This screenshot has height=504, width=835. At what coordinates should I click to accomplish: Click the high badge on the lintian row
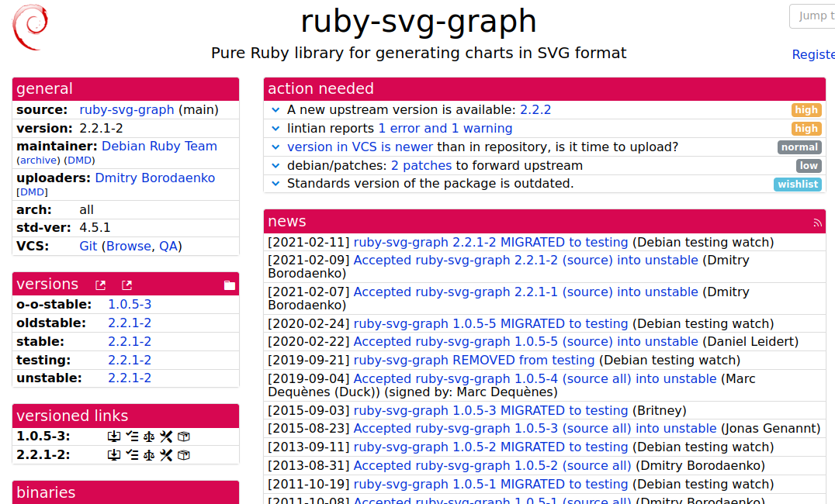pyautogui.click(x=806, y=129)
